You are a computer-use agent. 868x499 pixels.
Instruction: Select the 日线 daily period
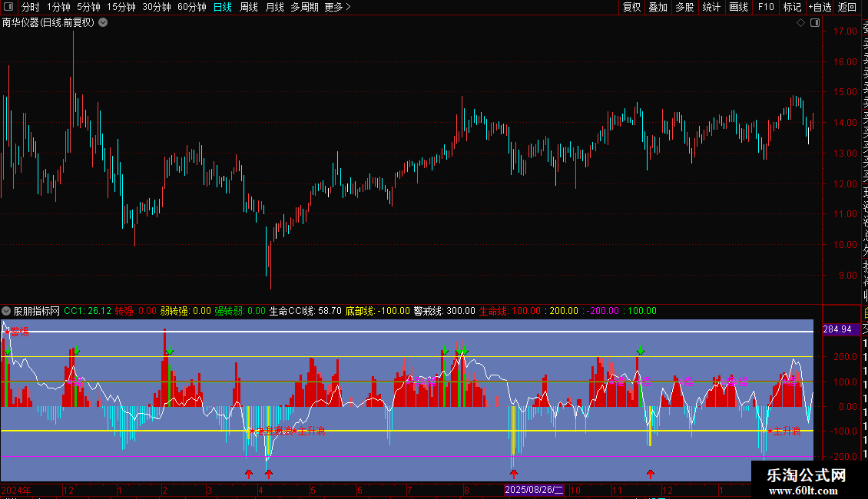223,7
